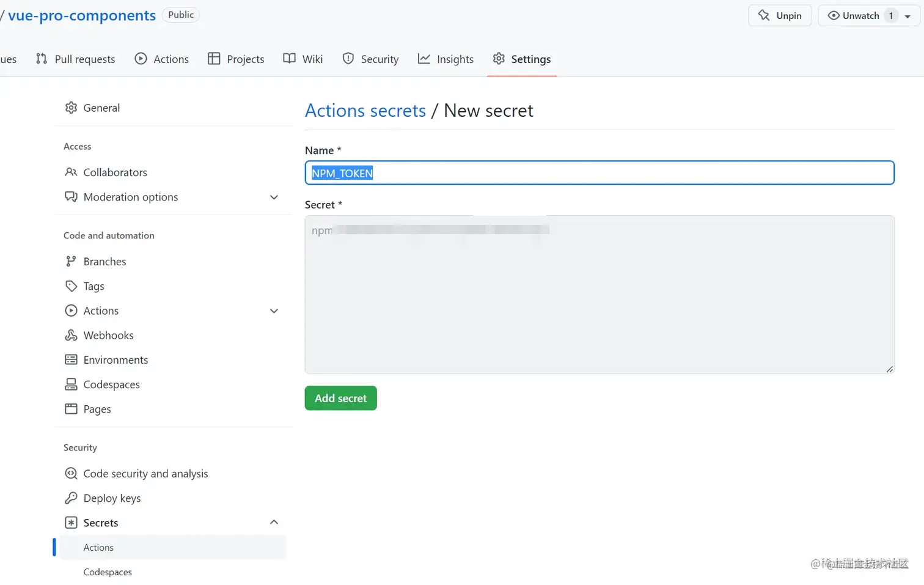Click the Secrets asterisk icon
The image size is (924, 585).
pyautogui.click(x=71, y=523)
